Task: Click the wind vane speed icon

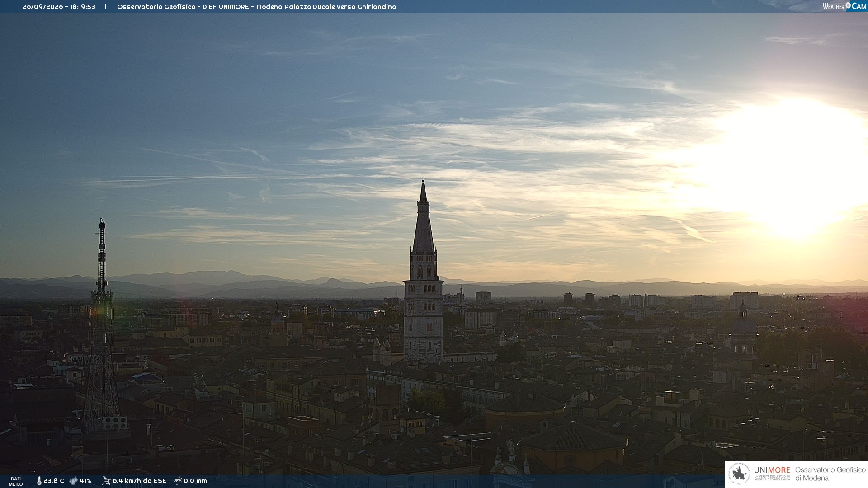Action: [106, 481]
